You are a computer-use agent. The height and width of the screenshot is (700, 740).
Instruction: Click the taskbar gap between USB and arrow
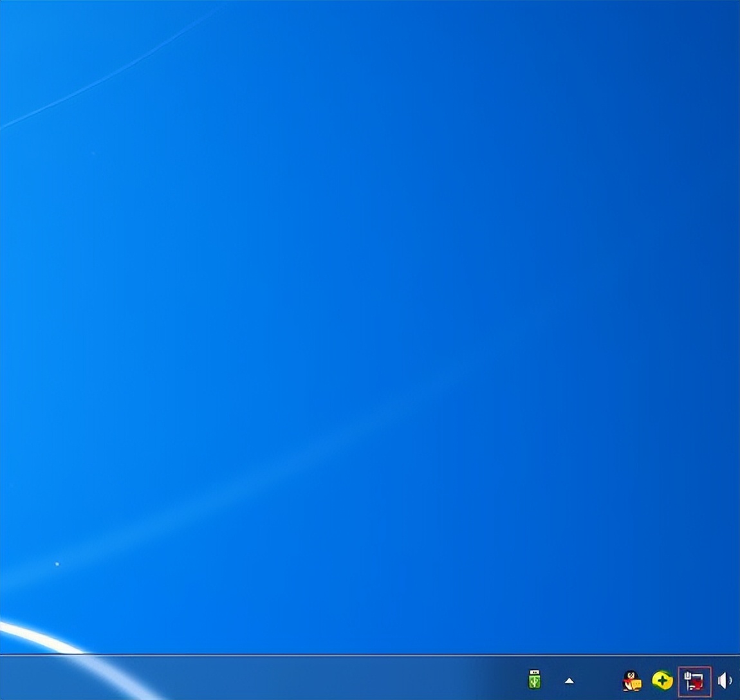tap(552, 680)
